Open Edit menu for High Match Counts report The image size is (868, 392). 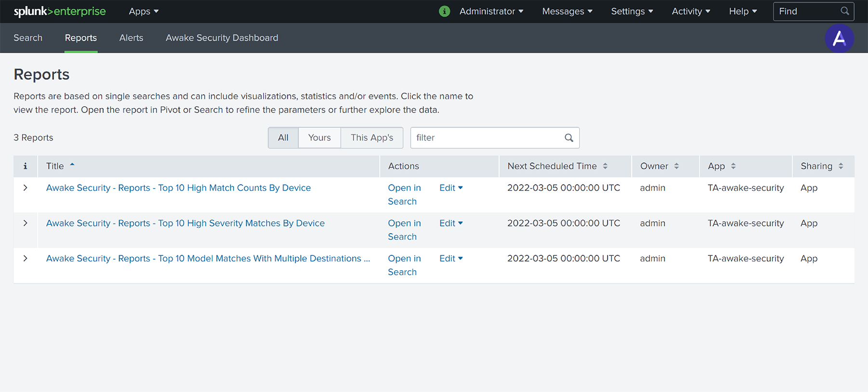[451, 188]
